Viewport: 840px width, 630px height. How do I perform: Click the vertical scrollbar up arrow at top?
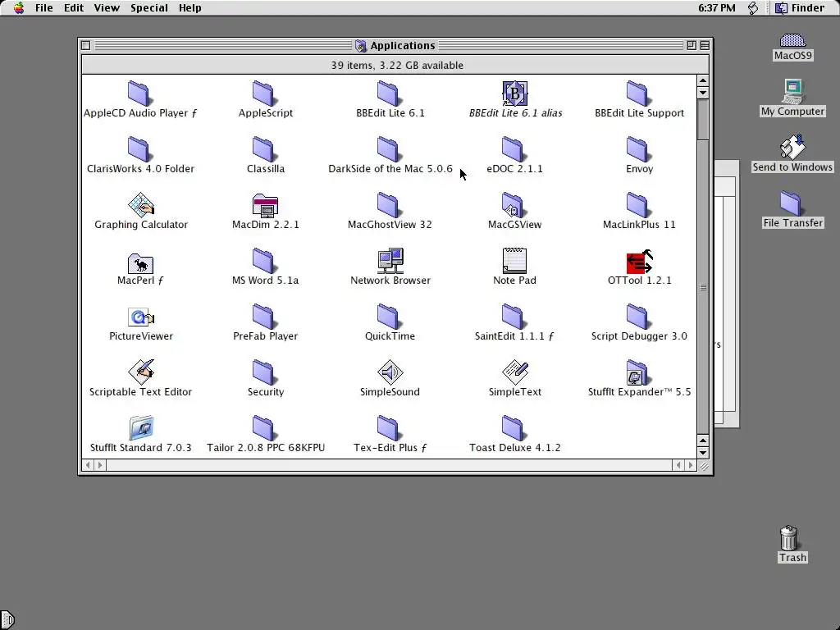click(x=703, y=80)
